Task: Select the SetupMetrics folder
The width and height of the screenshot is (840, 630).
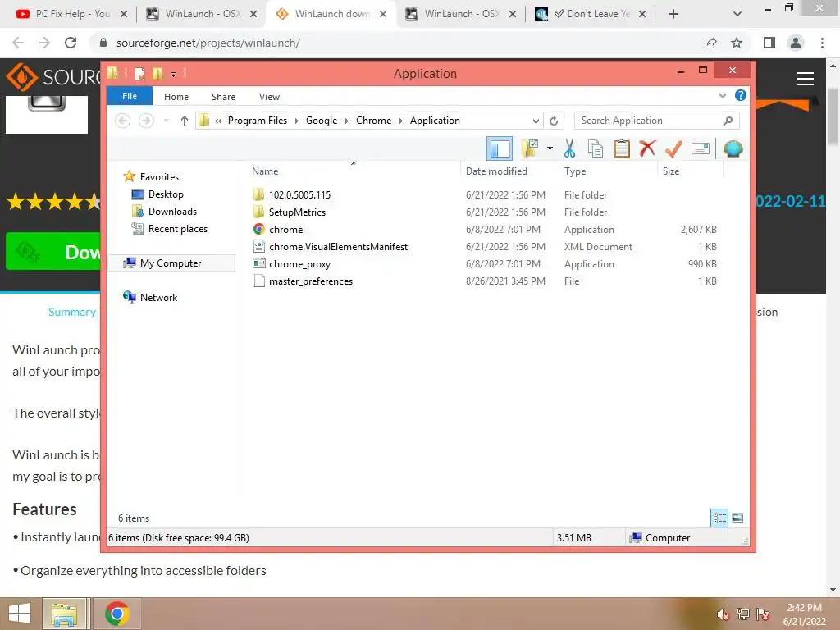Action: coord(297,212)
